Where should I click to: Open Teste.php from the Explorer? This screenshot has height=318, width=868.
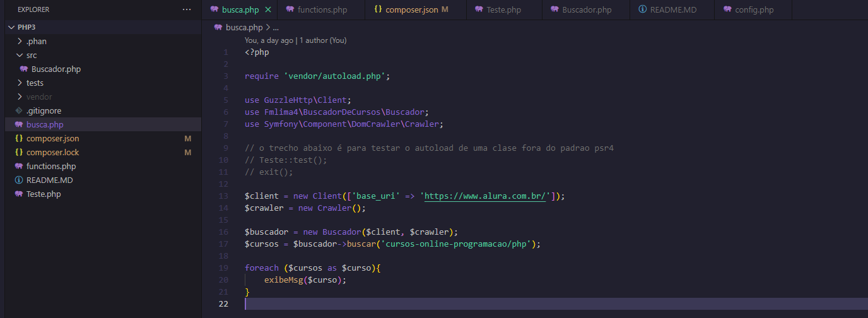pyautogui.click(x=44, y=194)
